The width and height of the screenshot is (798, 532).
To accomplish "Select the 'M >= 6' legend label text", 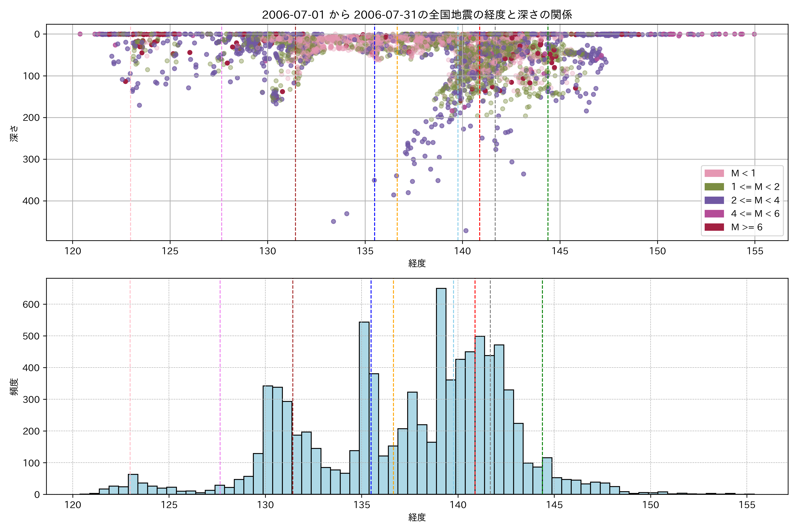I will tap(746, 227).
